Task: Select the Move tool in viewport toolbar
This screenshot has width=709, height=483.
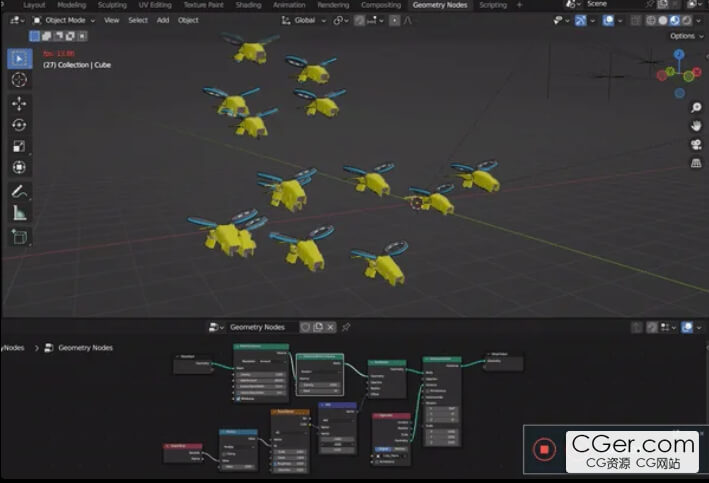Action: pos(19,103)
